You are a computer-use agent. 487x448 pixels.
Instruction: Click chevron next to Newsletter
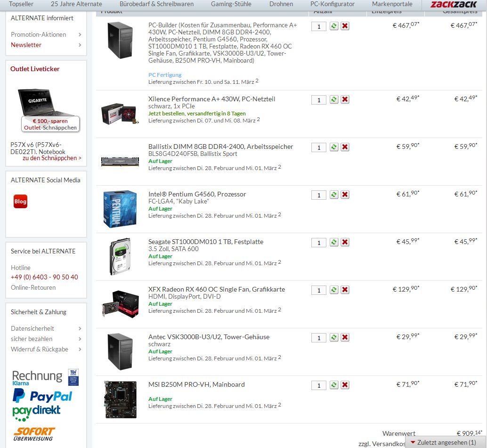click(80, 45)
